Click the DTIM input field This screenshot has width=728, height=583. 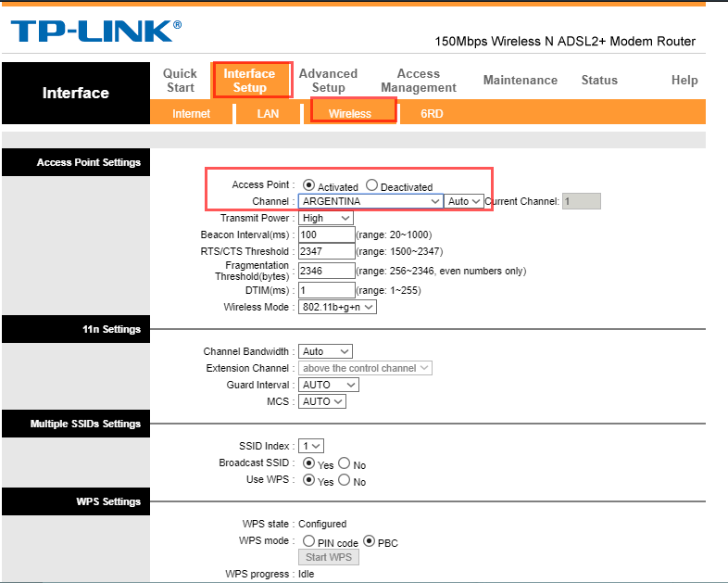coord(326,290)
